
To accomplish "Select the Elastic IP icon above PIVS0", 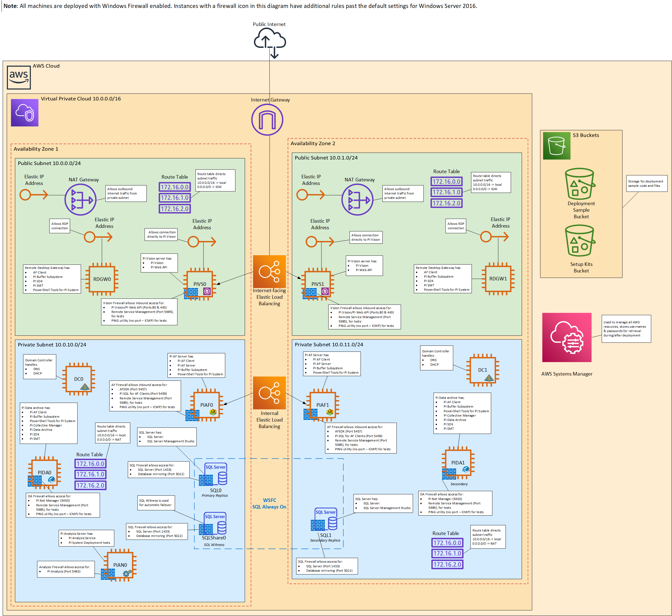I will (202, 241).
